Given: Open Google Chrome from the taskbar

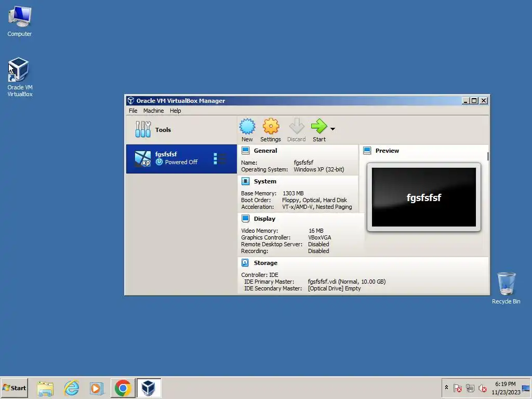Looking at the screenshot, I should point(123,388).
